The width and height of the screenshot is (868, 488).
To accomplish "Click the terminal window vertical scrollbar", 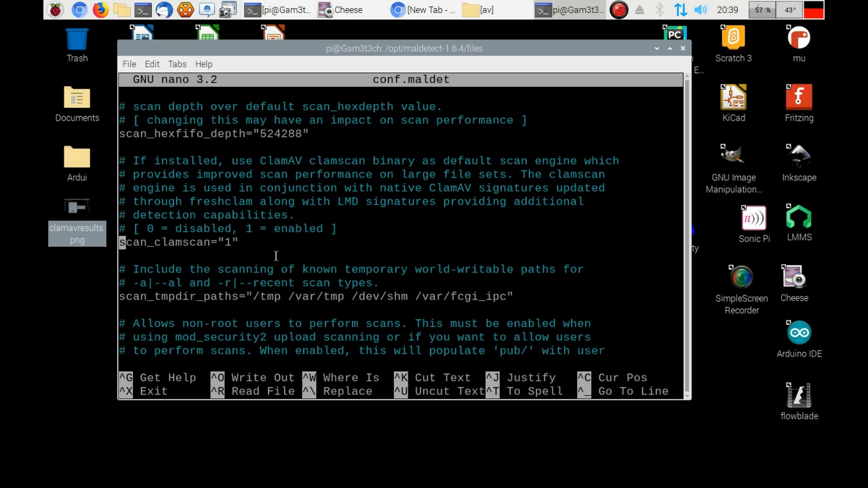I will [x=687, y=236].
